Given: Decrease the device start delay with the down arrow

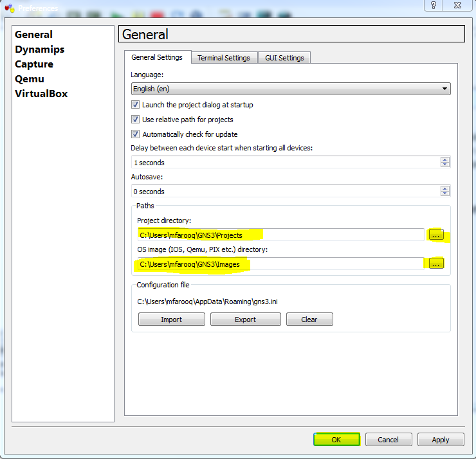Looking at the screenshot, I should 445,165.
